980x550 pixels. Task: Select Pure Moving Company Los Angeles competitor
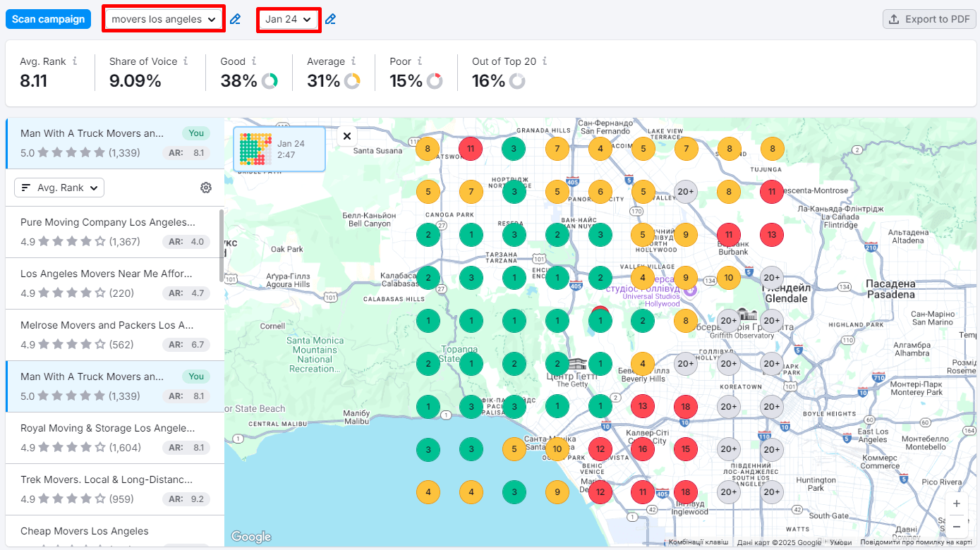tap(114, 232)
